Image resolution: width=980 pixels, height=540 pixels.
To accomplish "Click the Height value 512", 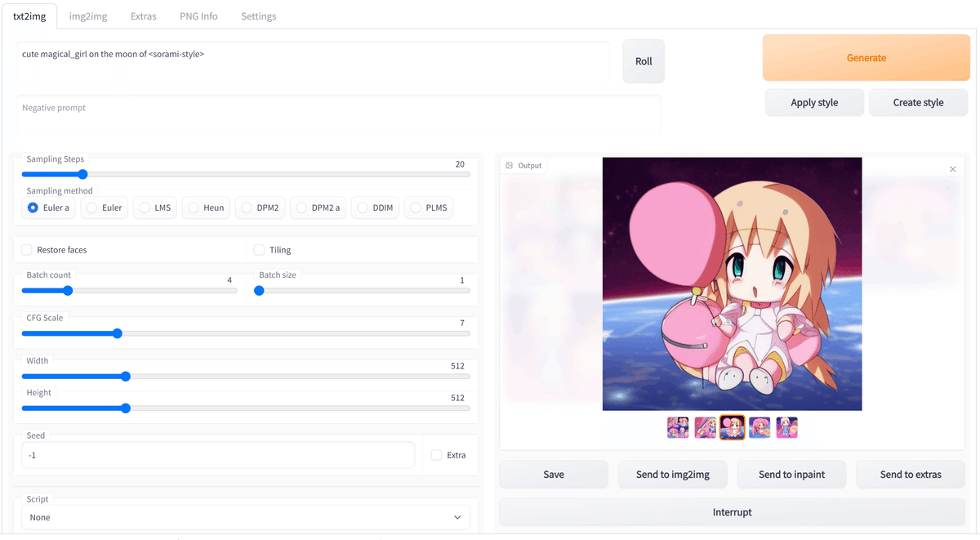I will click(457, 398).
